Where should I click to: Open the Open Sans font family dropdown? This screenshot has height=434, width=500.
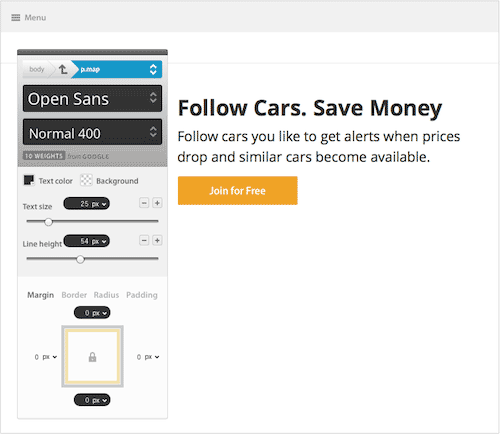92,99
